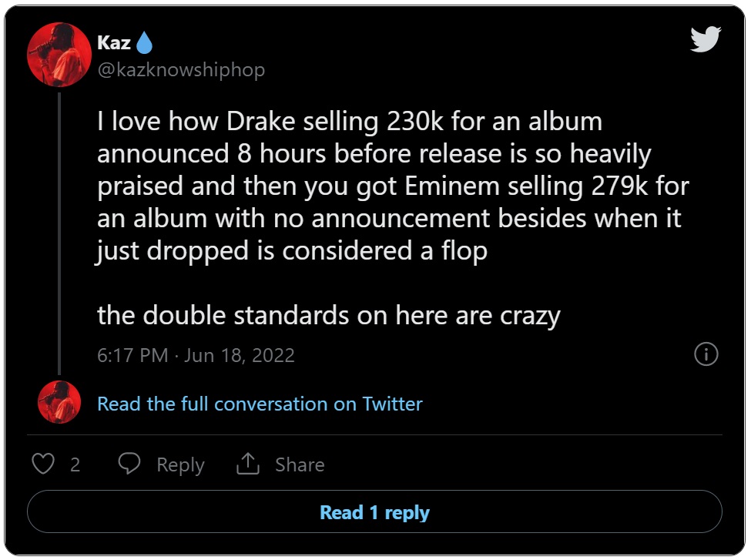Click the blue droplet emoji beside Kaz

144,42
